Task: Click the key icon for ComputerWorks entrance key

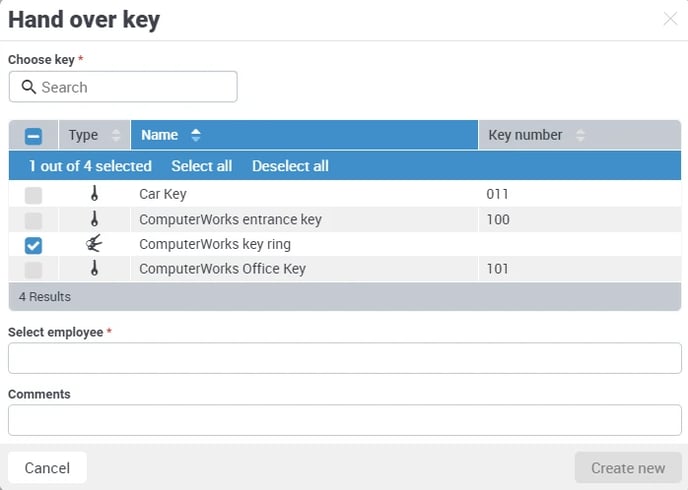Action: [94, 218]
